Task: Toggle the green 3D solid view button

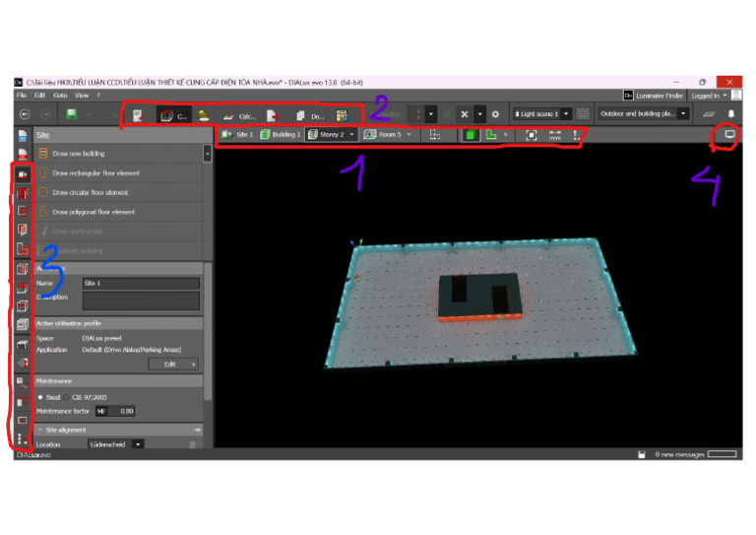Action: pos(471,134)
